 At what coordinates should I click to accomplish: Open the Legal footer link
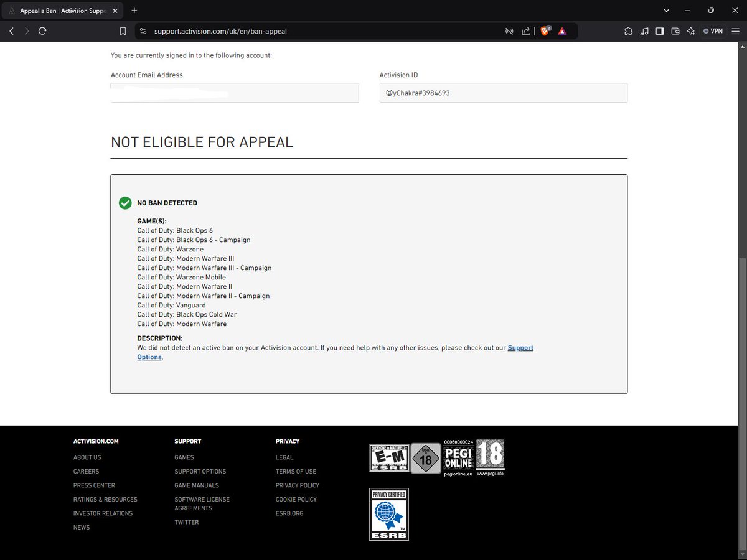click(284, 457)
